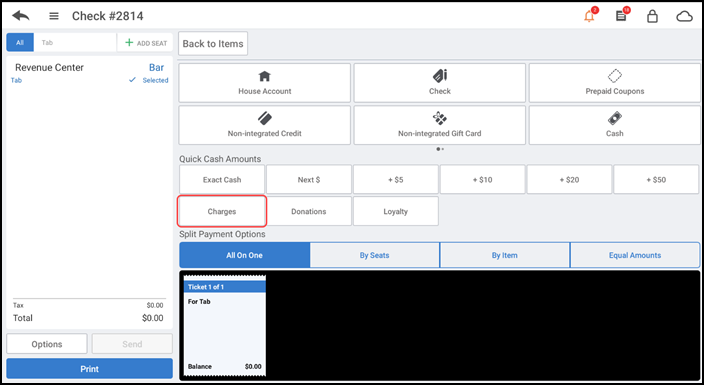Go back using the back arrow icon
Viewport: 704px width, 385px height.
click(x=21, y=16)
